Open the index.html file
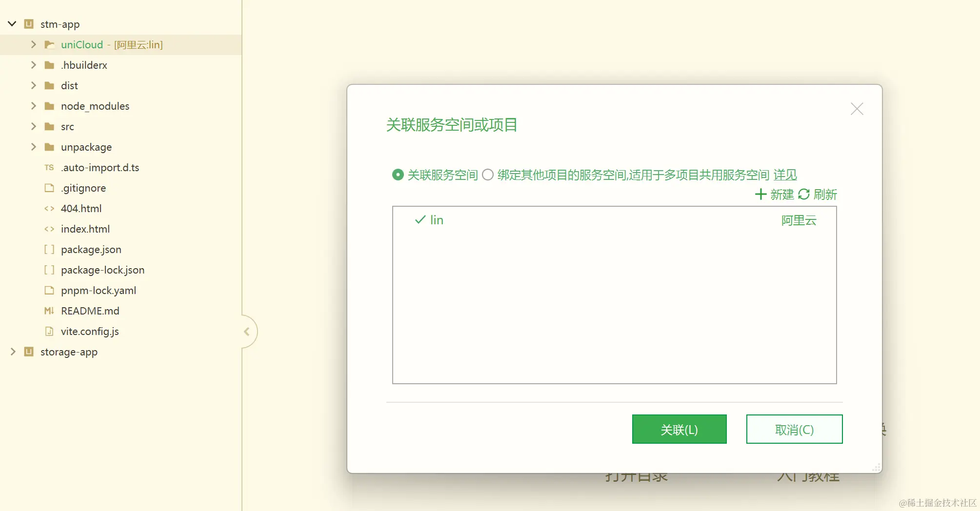Screen dimensions: 980x511 click(x=85, y=229)
